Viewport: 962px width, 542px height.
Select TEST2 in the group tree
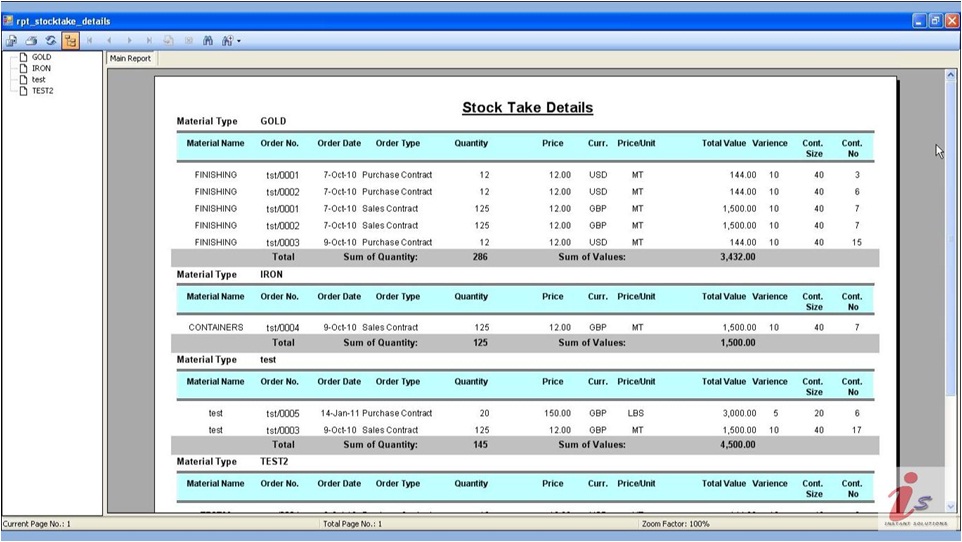pos(42,90)
